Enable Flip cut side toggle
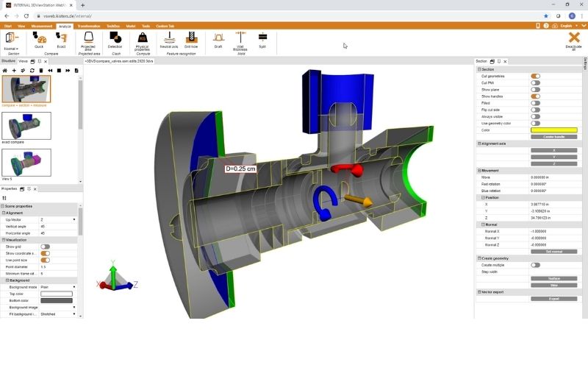Screen dimensions: 588x368 (536, 110)
